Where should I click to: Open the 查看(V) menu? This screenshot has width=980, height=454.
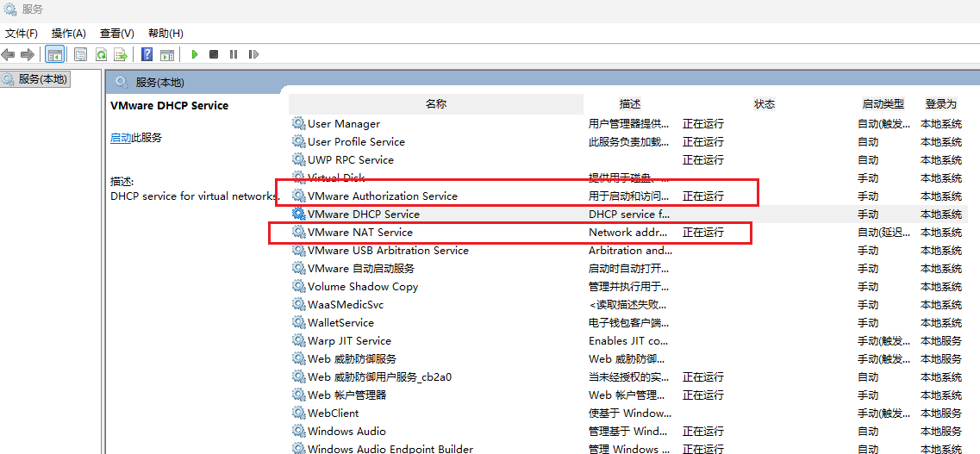tap(116, 33)
